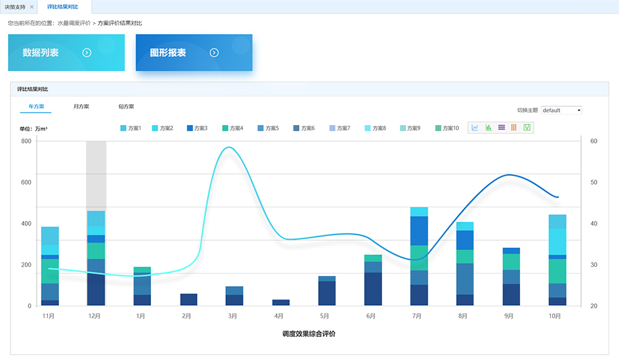Click 方案7 legend color swatch
619x364 pixels.
point(332,128)
